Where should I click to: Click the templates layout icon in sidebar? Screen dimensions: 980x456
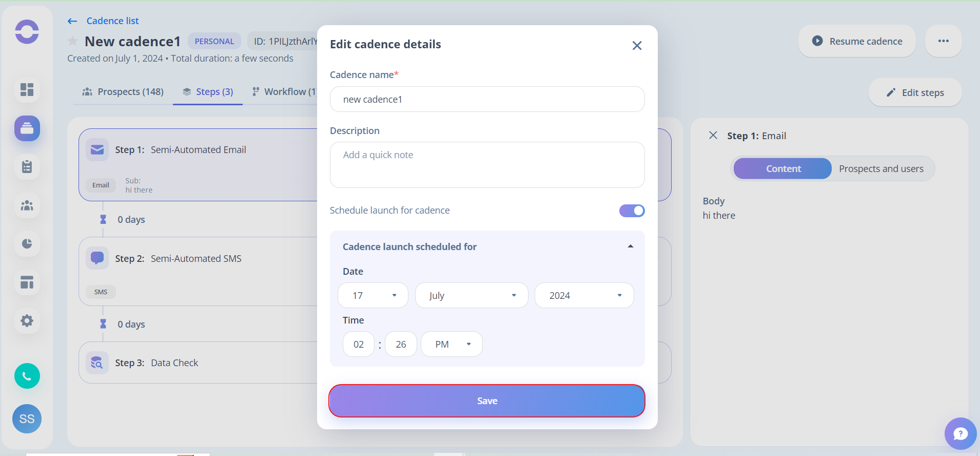[27, 282]
